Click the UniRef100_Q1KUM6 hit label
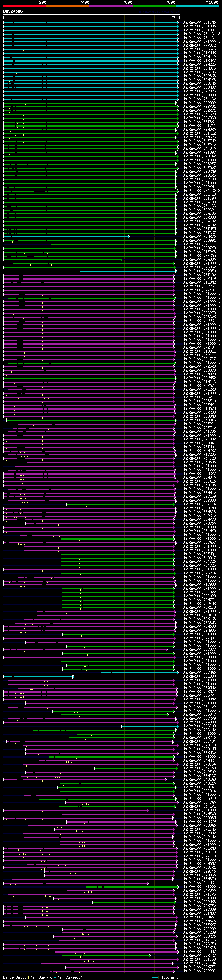The width and height of the screenshot is (222, 980). tap(199, 53)
